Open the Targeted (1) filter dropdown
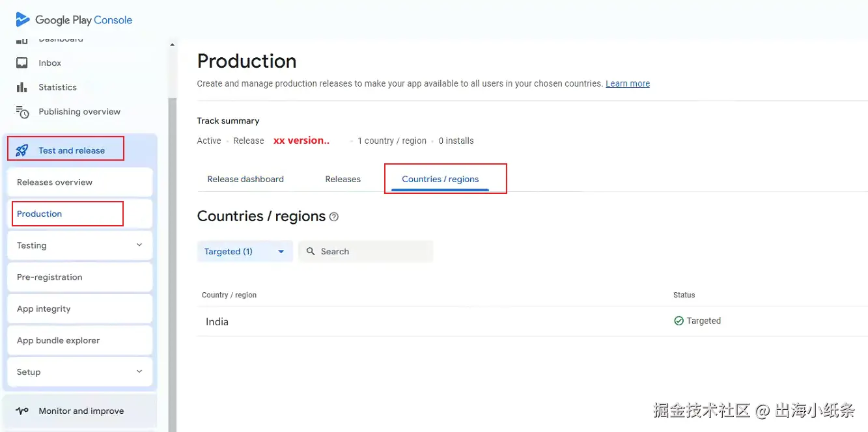 point(244,251)
